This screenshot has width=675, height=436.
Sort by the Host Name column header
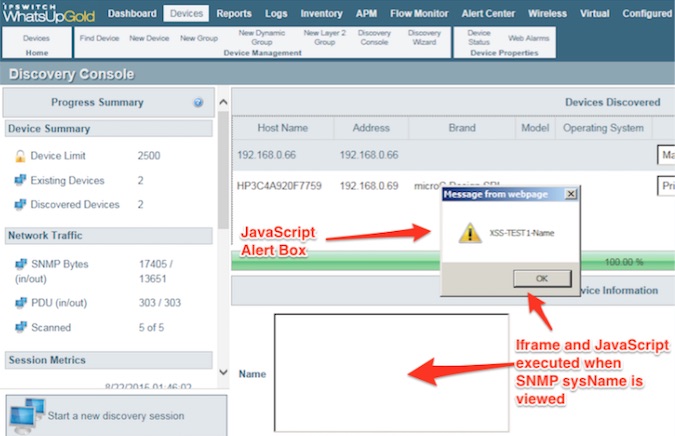click(x=281, y=128)
